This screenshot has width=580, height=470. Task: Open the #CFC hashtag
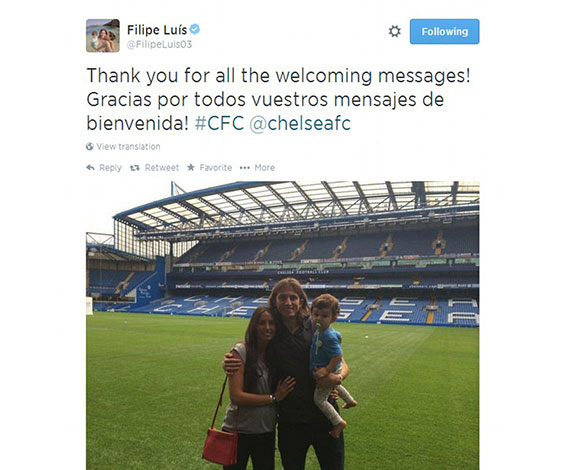pos(219,123)
